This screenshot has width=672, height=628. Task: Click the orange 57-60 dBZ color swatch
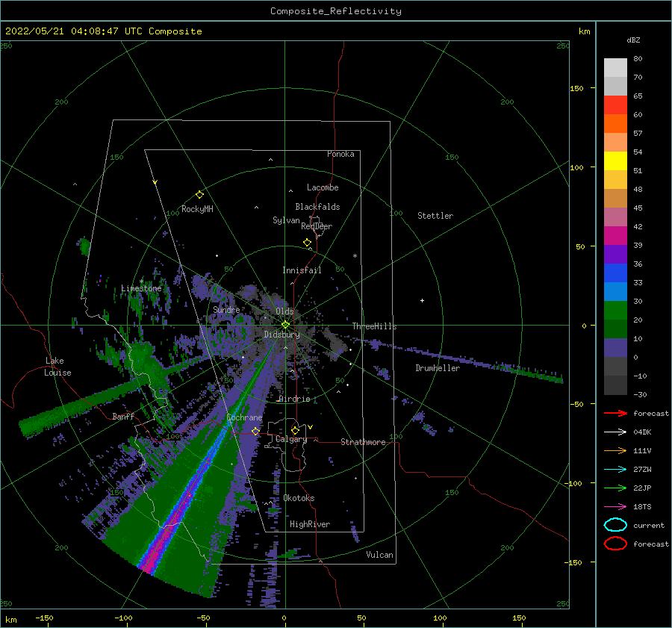(615, 123)
